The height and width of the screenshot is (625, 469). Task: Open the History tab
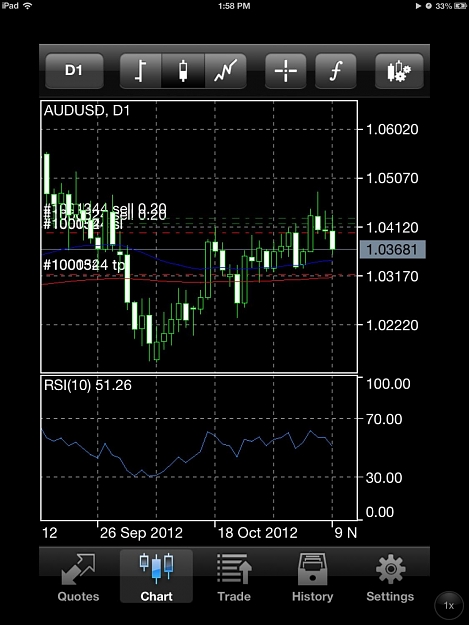tap(312, 577)
